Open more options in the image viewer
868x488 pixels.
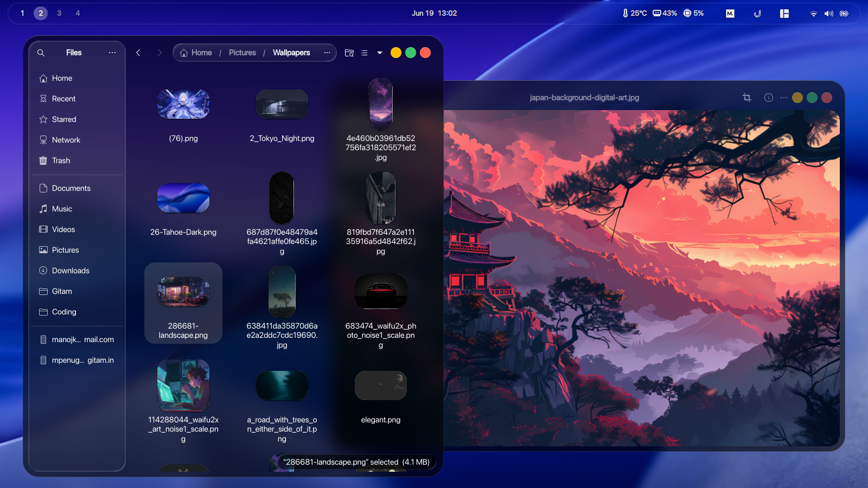pos(783,98)
